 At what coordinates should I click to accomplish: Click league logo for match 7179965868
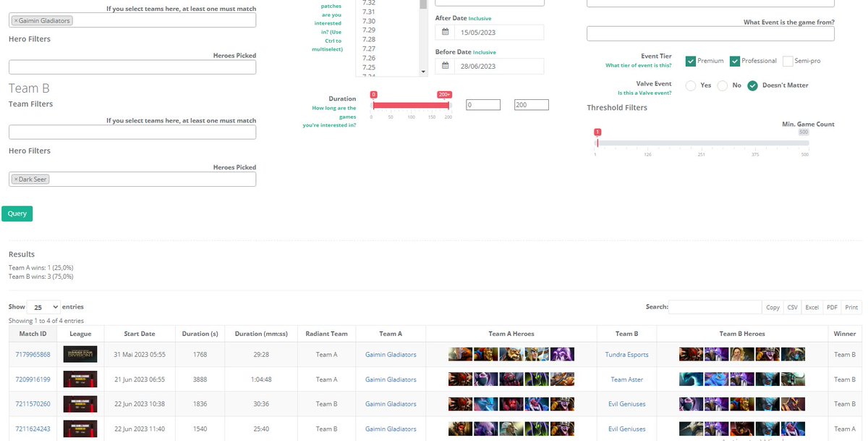(x=80, y=355)
